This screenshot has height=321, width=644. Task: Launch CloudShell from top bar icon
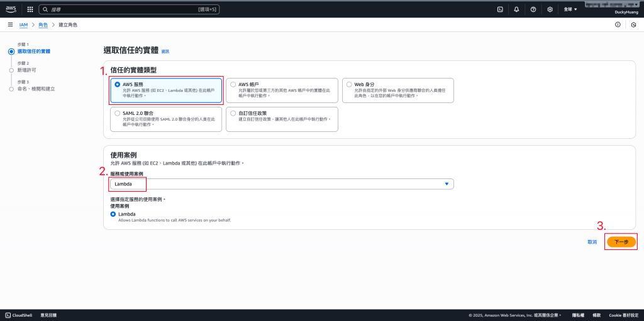click(x=500, y=9)
